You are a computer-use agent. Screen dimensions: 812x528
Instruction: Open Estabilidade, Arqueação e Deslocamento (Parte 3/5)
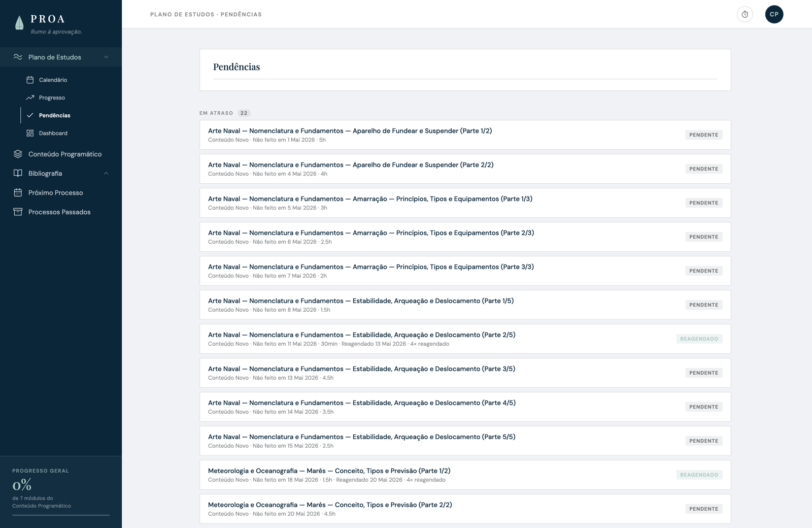click(x=465, y=373)
